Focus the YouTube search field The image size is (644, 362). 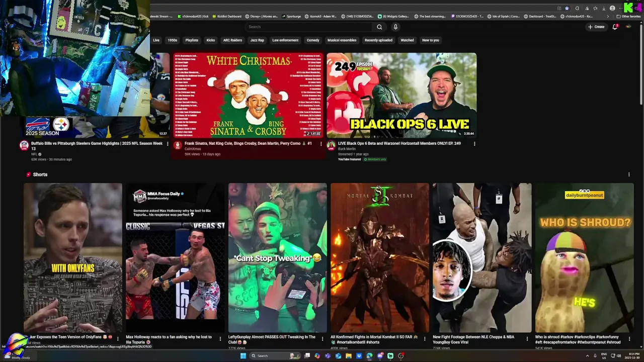click(308, 27)
